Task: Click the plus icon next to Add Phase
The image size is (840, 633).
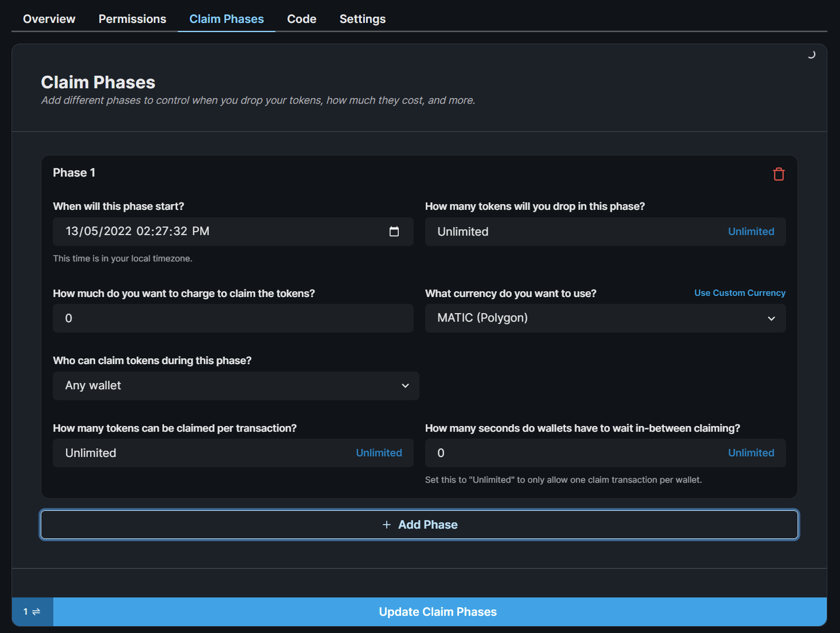Action: (x=386, y=524)
